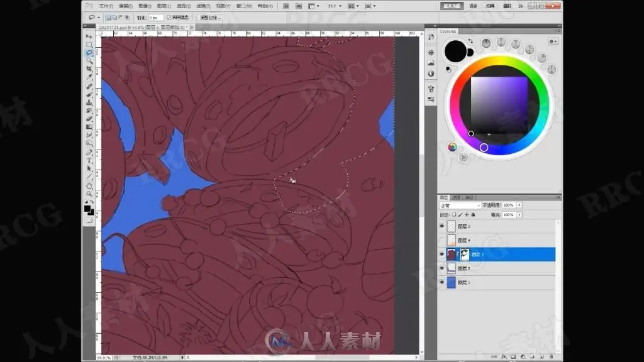Click the lock all layer icon
644x362 pixels.
pos(473,215)
